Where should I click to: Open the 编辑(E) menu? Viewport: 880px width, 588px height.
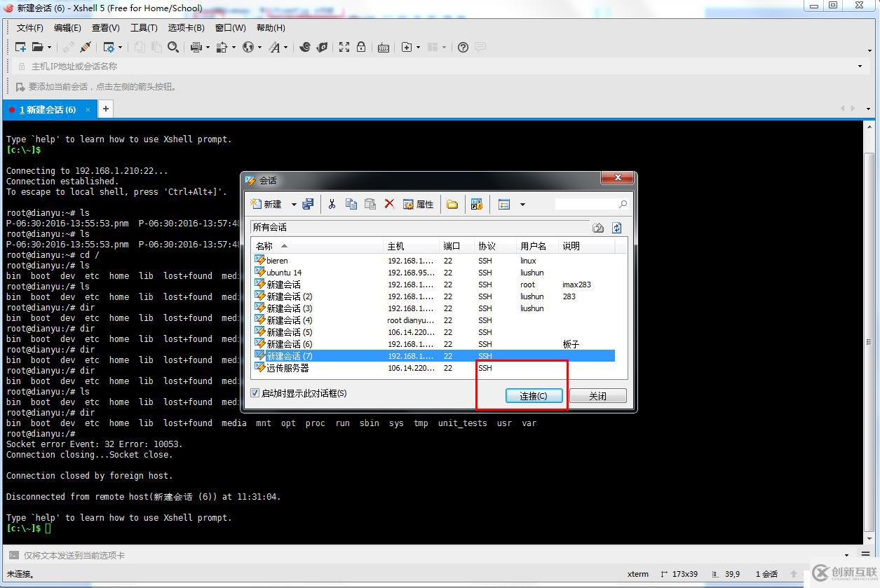[67, 28]
